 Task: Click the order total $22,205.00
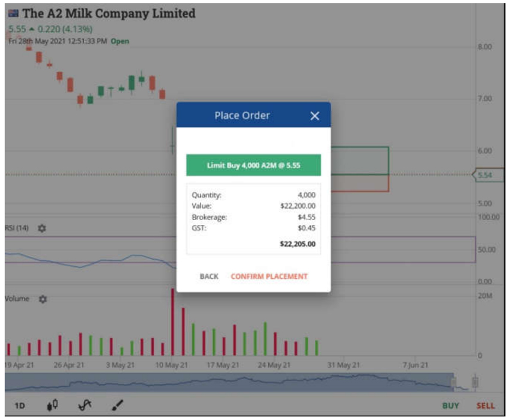pos(298,244)
